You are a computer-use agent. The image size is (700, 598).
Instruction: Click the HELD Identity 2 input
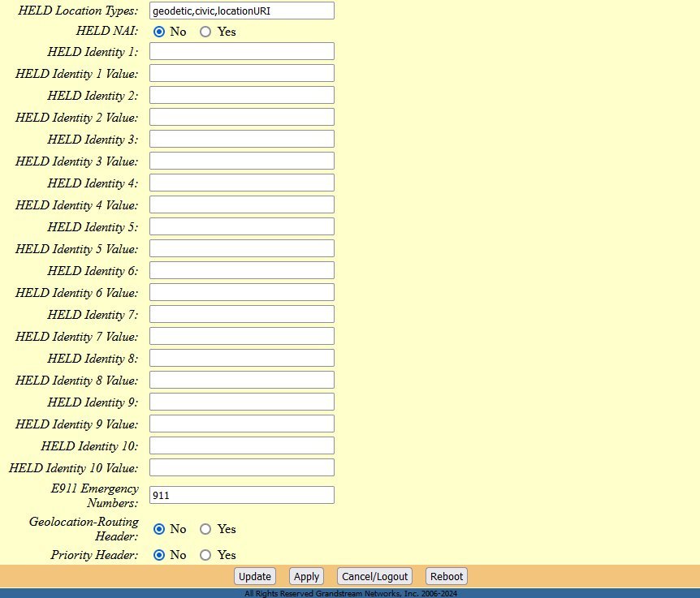point(242,95)
